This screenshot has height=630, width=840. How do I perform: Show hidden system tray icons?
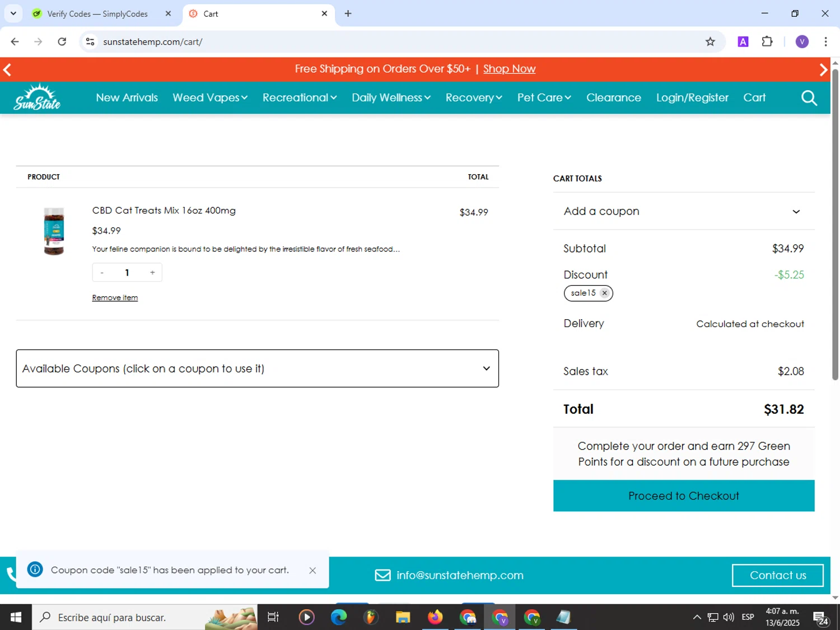click(x=697, y=617)
